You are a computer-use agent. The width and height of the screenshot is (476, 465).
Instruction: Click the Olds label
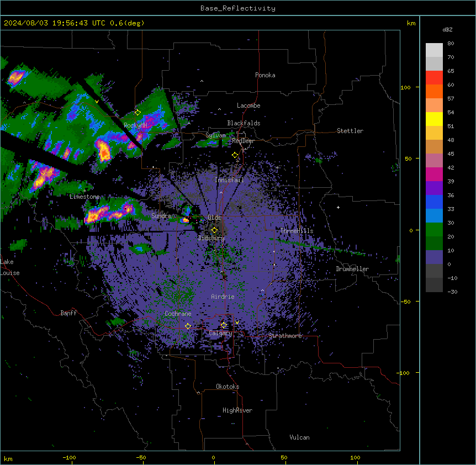coord(214,218)
